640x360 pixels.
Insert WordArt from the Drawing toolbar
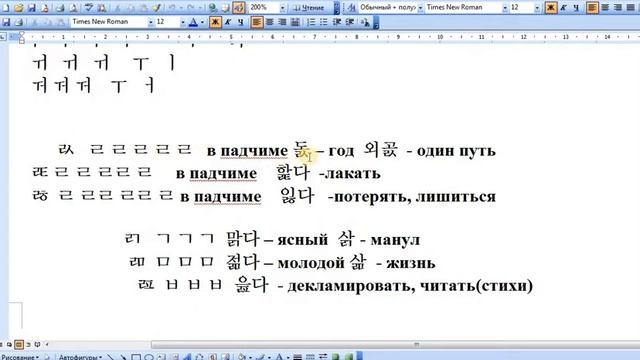(x=187, y=357)
